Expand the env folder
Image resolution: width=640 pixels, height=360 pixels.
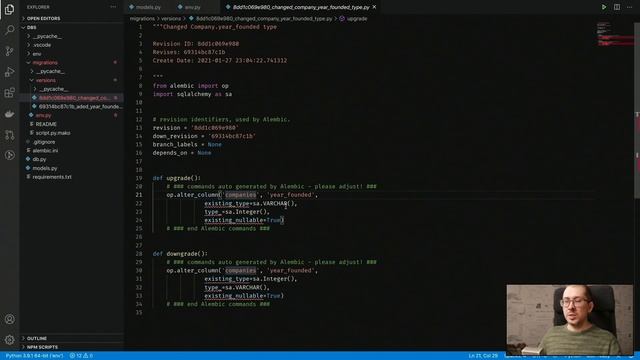[37, 54]
